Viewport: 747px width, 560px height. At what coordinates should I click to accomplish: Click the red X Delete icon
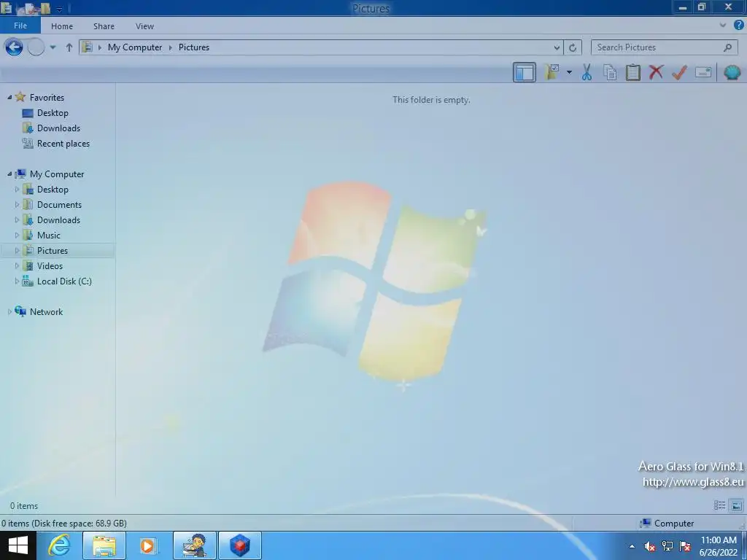[x=656, y=72]
